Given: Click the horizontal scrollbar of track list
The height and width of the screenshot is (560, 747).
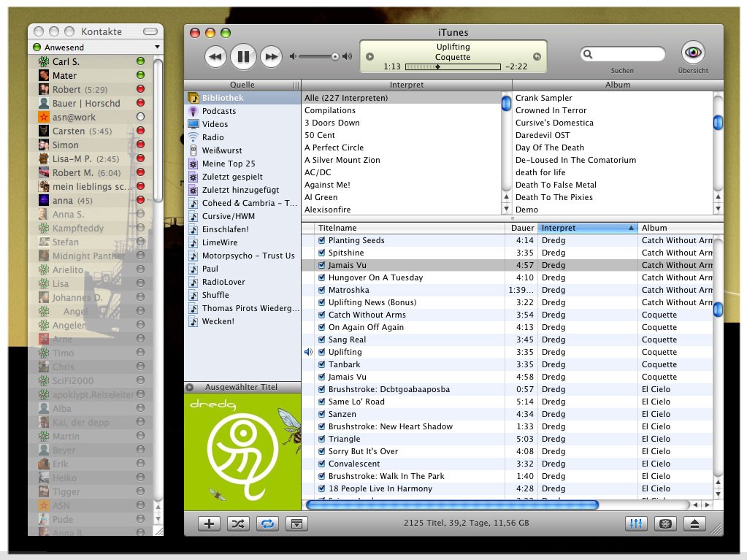Looking at the screenshot, I should pyautogui.click(x=452, y=505).
